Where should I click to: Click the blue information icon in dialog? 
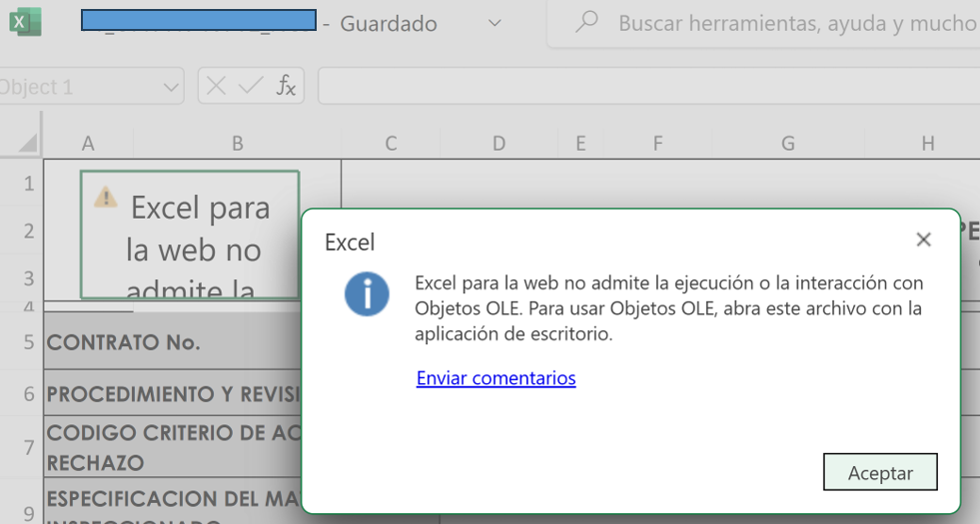[367, 294]
